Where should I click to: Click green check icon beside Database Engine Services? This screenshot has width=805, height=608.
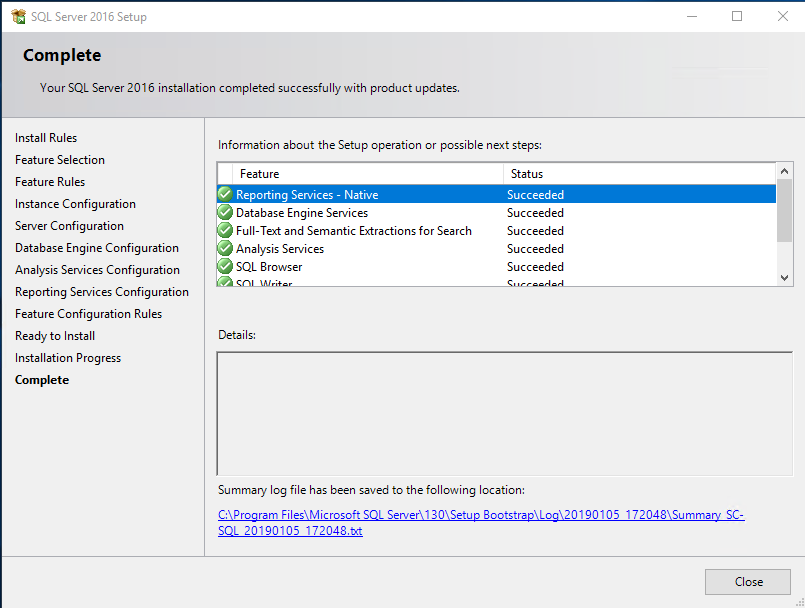click(225, 212)
